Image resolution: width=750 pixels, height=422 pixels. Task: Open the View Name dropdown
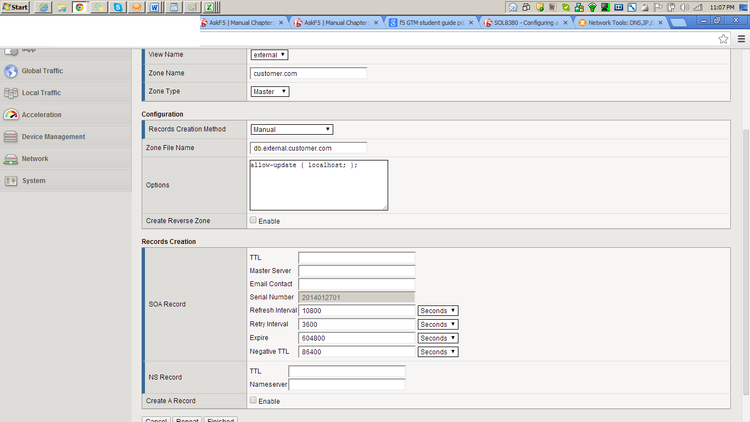point(268,55)
